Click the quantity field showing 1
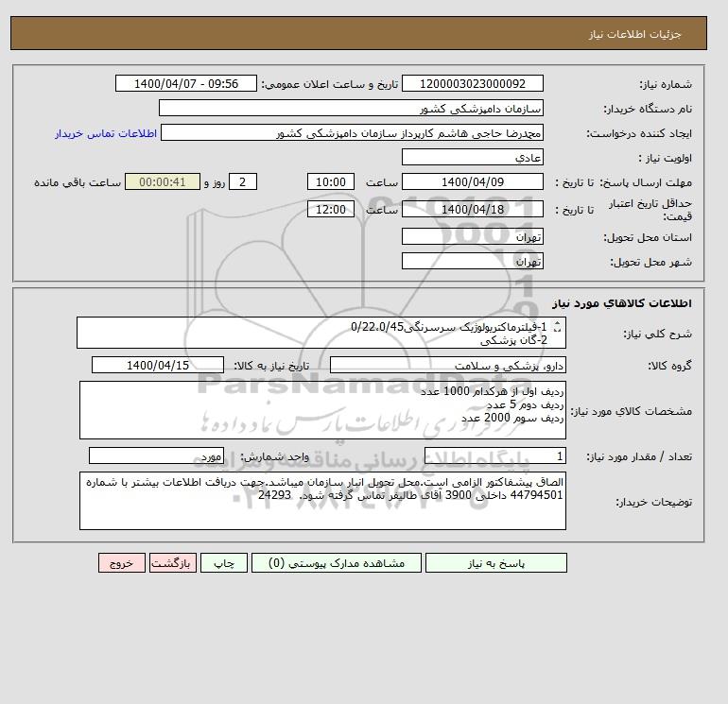This screenshot has height=704, width=728. point(494,456)
